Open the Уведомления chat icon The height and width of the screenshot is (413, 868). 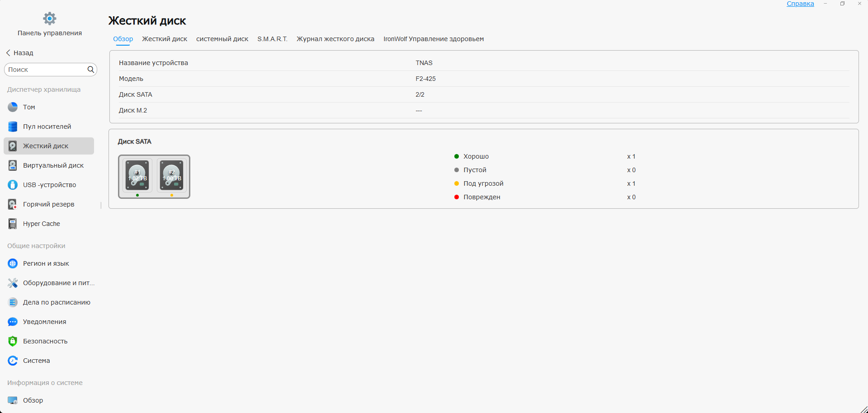pos(13,322)
